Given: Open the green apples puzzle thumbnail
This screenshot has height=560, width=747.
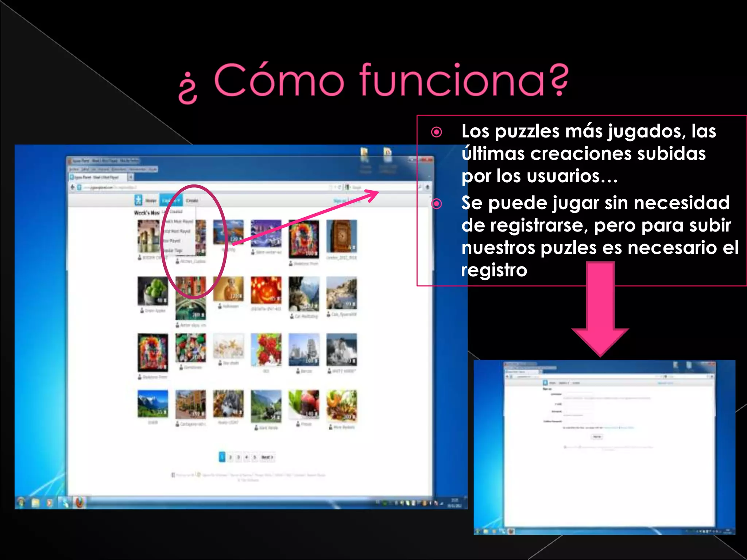Looking at the screenshot, I should (153, 291).
